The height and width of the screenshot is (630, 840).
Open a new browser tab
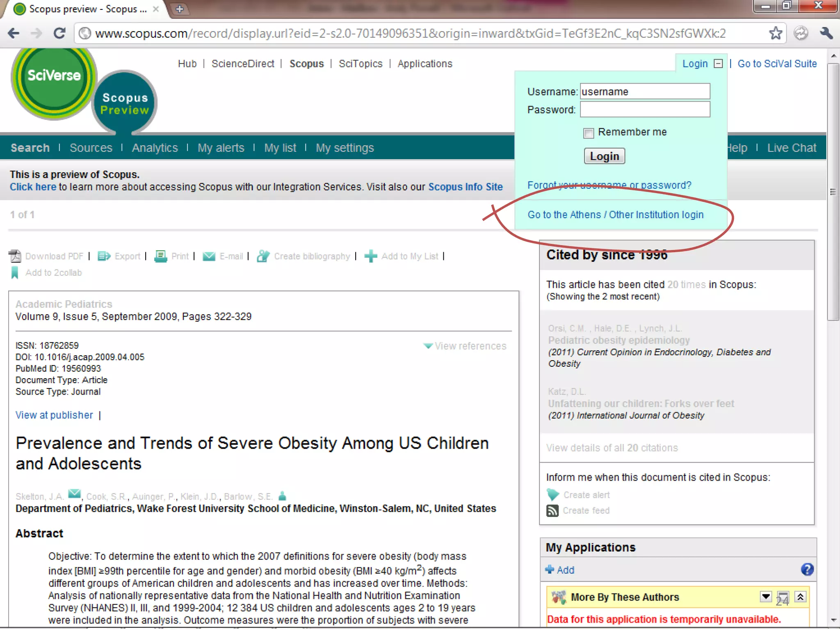coord(180,9)
